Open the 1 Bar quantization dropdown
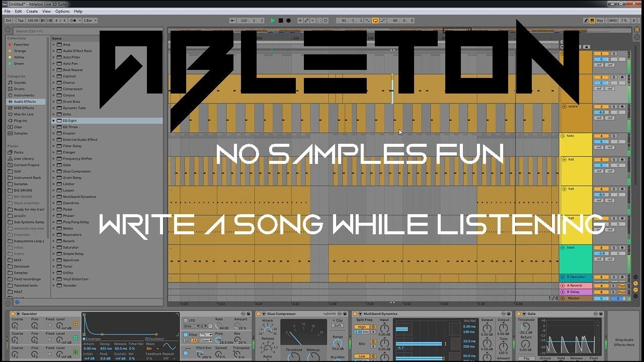 point(90,21)
